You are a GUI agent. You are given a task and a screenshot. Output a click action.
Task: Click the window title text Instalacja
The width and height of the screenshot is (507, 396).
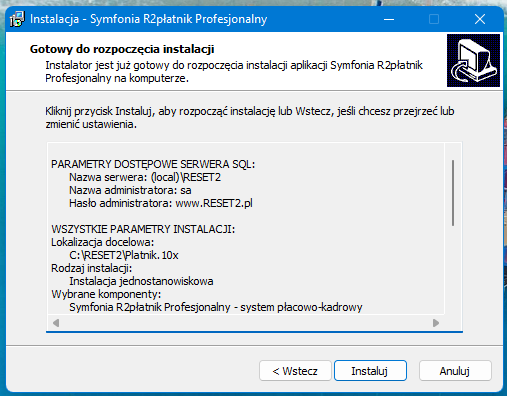click(x=54, y=19)
